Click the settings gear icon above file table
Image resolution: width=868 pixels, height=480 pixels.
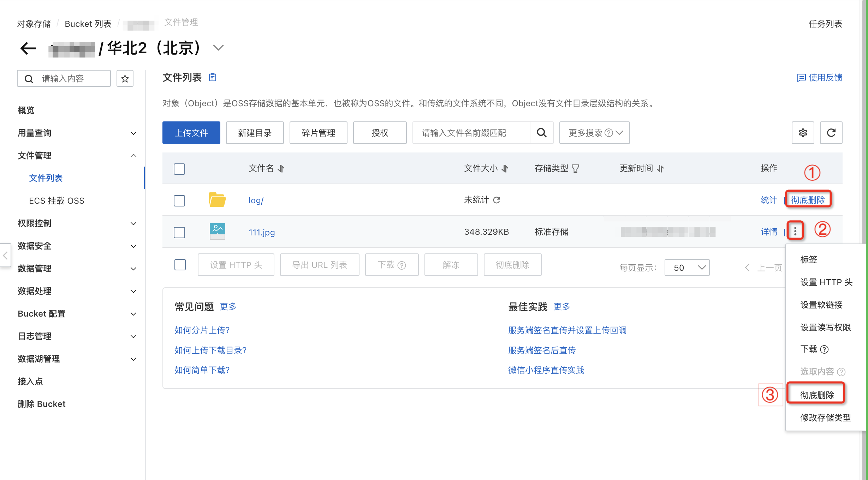click(803, 133)
